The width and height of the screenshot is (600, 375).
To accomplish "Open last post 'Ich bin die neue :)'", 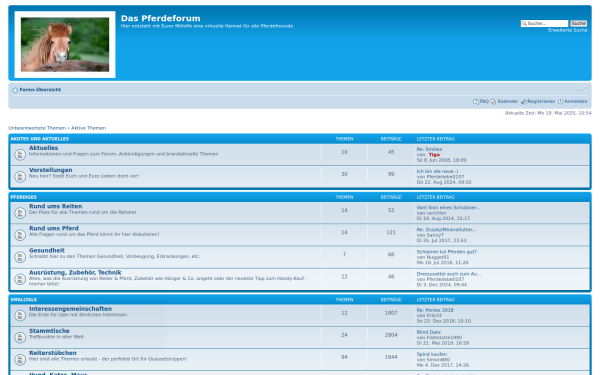I will 437,171.
